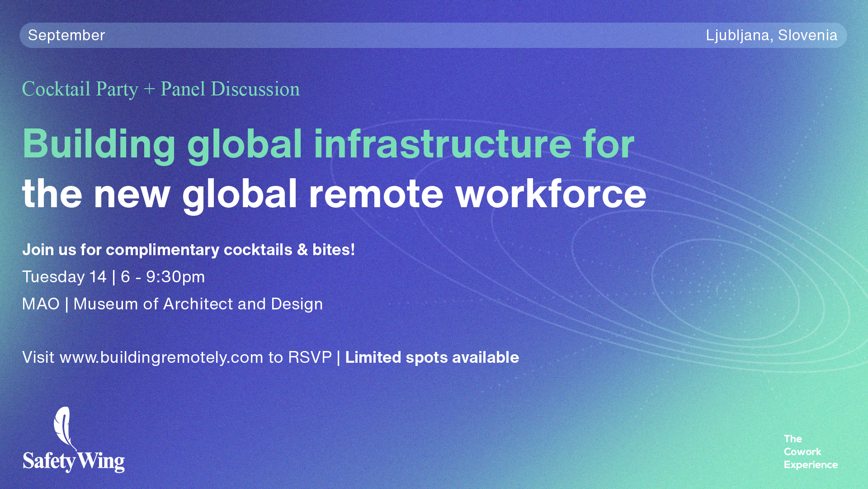
Task: Click the Cocktail Party + Panel Discussion subtitle
Action: coord(161,89)
